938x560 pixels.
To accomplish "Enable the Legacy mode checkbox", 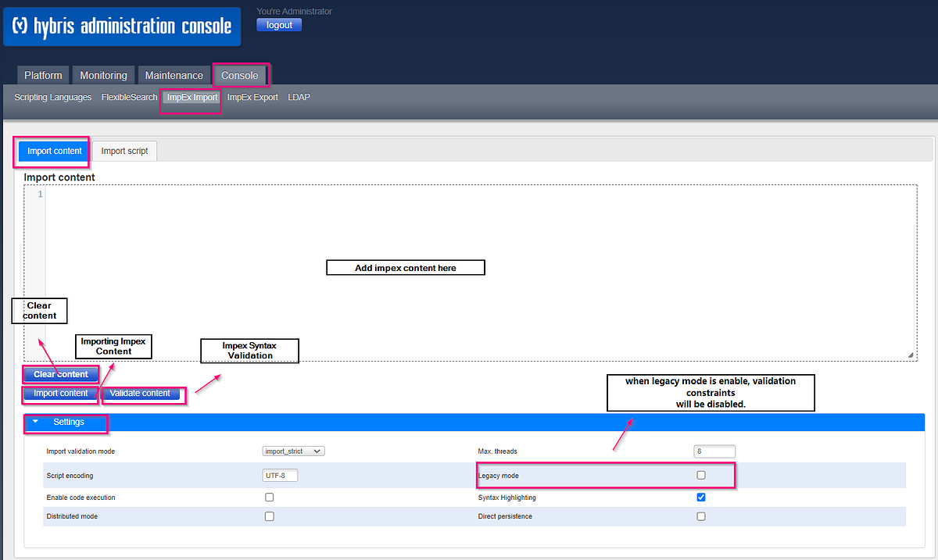I will point(700,475).
